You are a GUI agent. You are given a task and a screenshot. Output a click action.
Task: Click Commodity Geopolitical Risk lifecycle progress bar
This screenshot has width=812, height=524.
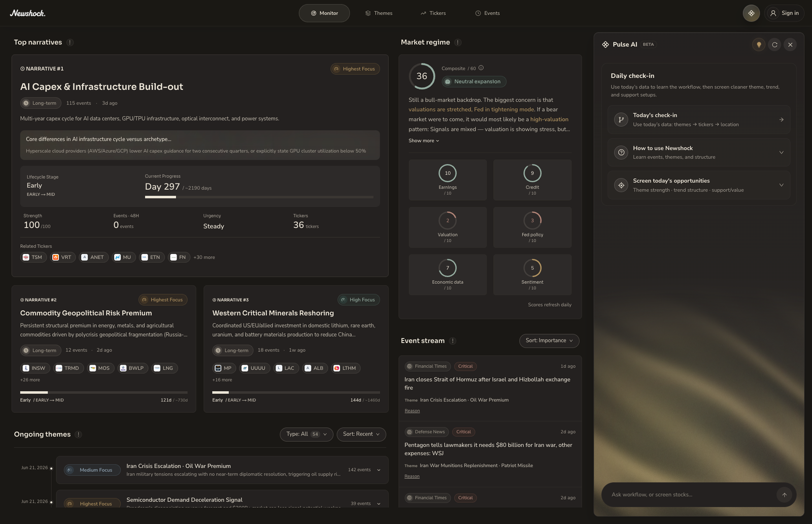coord(104,392)
